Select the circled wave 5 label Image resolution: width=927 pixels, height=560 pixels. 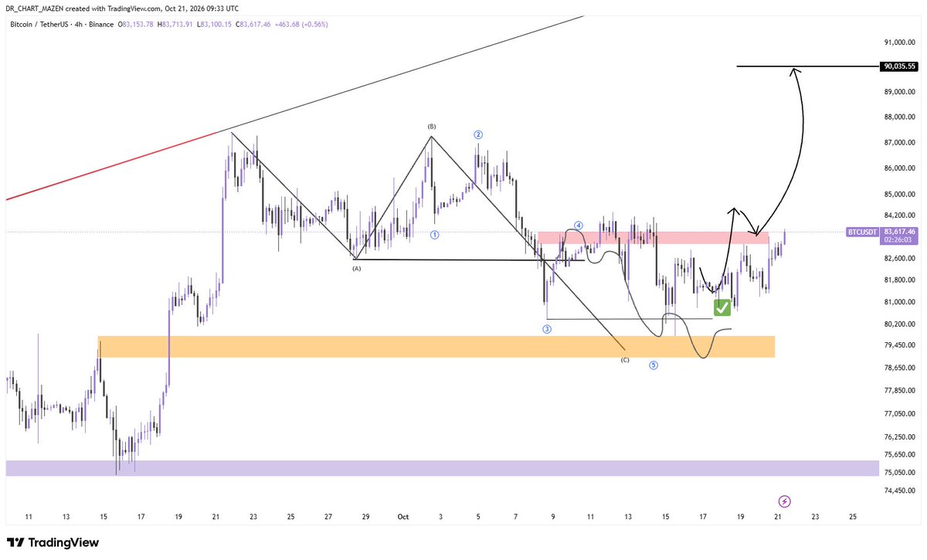(654, 365)
